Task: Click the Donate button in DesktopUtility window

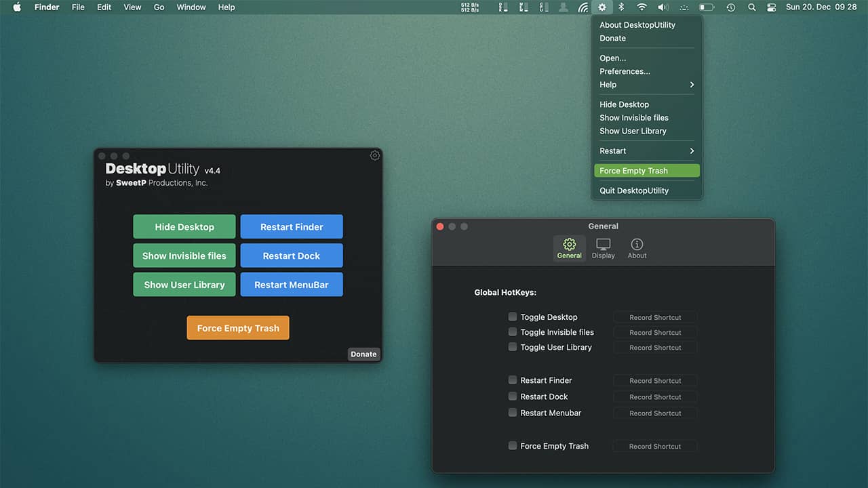Action: click(x=363, y=354)
